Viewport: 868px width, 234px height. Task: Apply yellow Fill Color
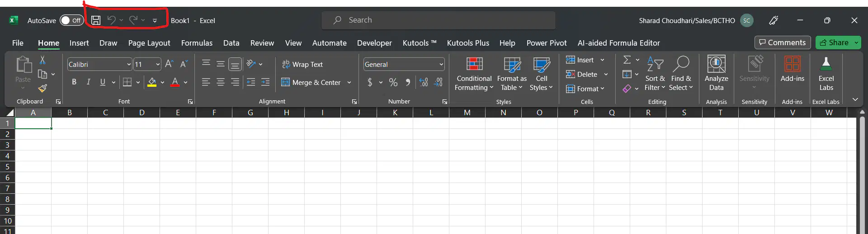[x=152, y=82]
